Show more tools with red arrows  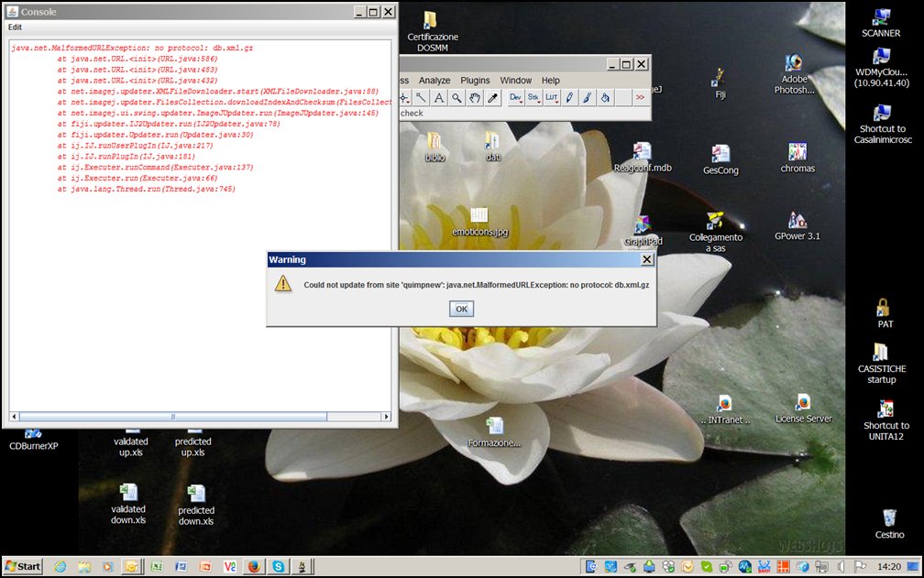(640, 97)
